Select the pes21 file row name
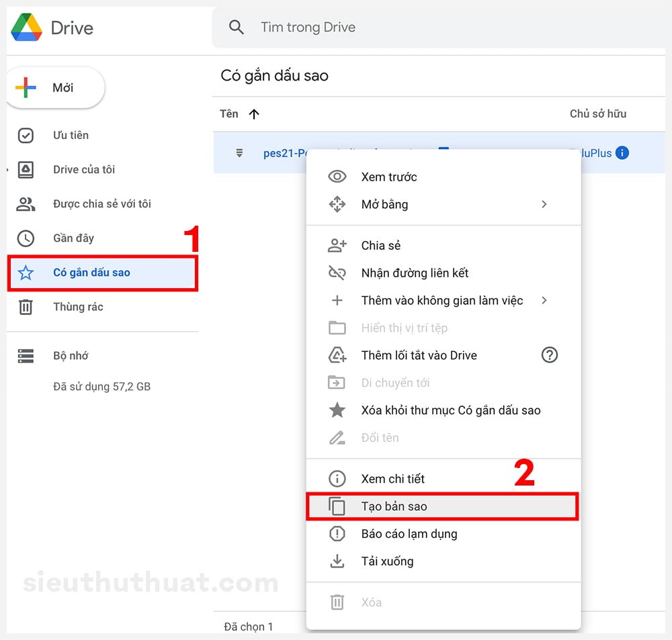 [286, 153]
